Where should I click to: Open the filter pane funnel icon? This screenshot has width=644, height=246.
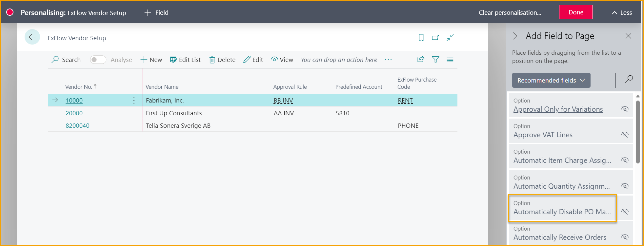[435, 60]
